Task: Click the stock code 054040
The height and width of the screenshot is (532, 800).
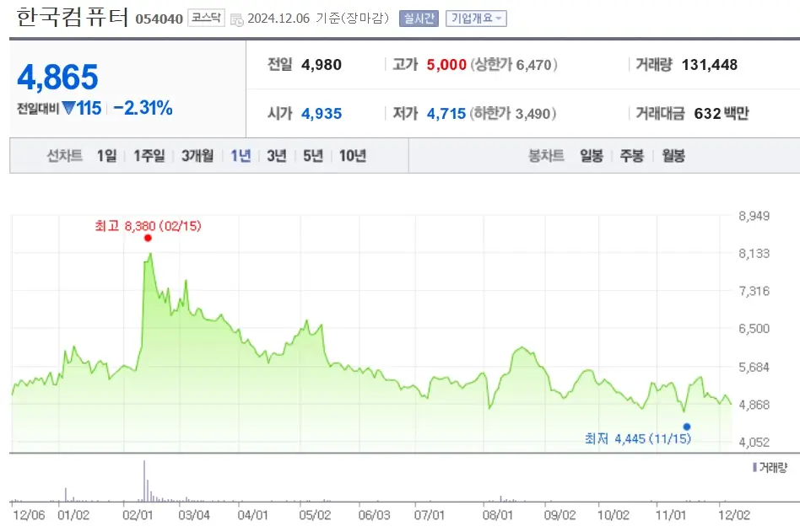Action: tap(159, 19)
